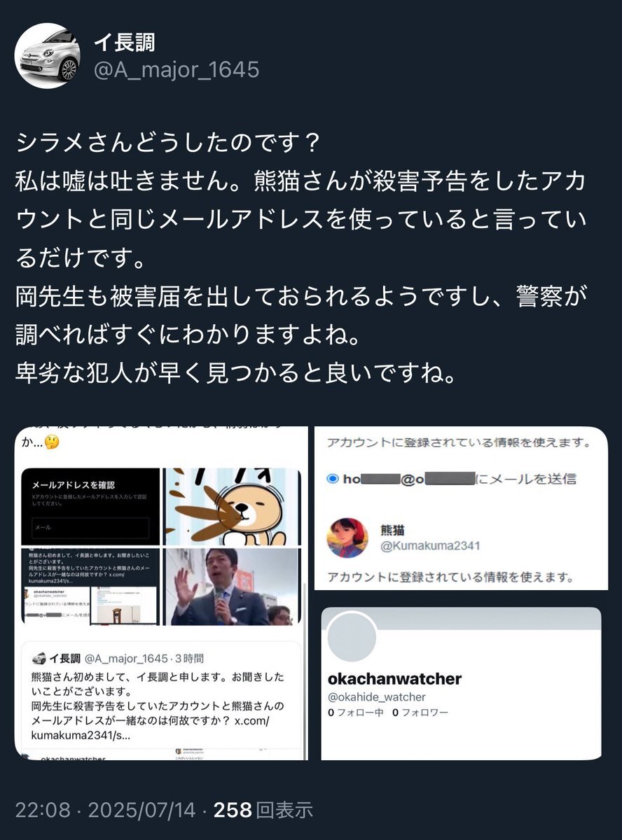
Task: Click the メール input field
Action: (90, 527)
